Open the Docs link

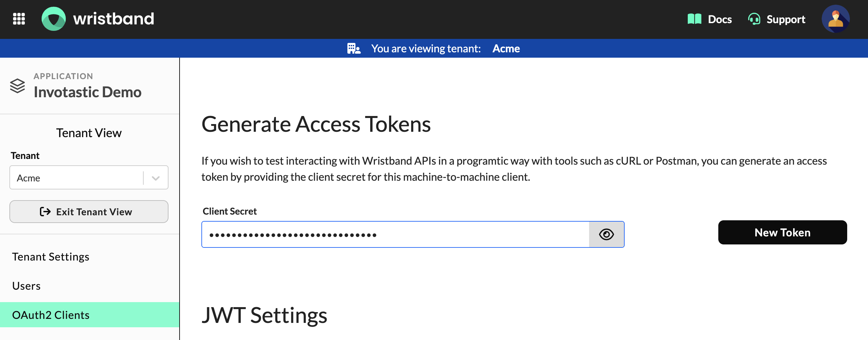pyautogui.click(x=720, y=19)
